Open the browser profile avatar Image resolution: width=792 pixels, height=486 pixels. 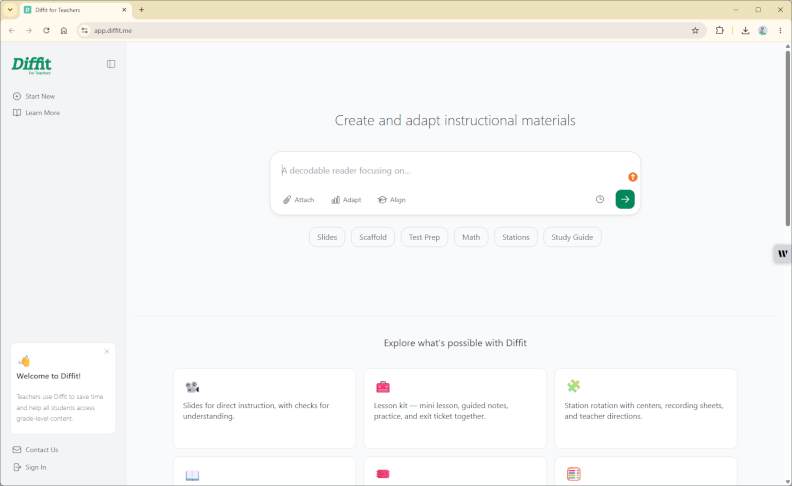pyautogui.click(x=763, y=30)
